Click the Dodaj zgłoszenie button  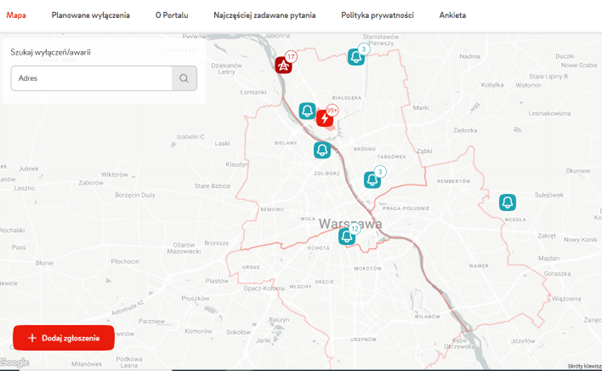pos(64,338)
